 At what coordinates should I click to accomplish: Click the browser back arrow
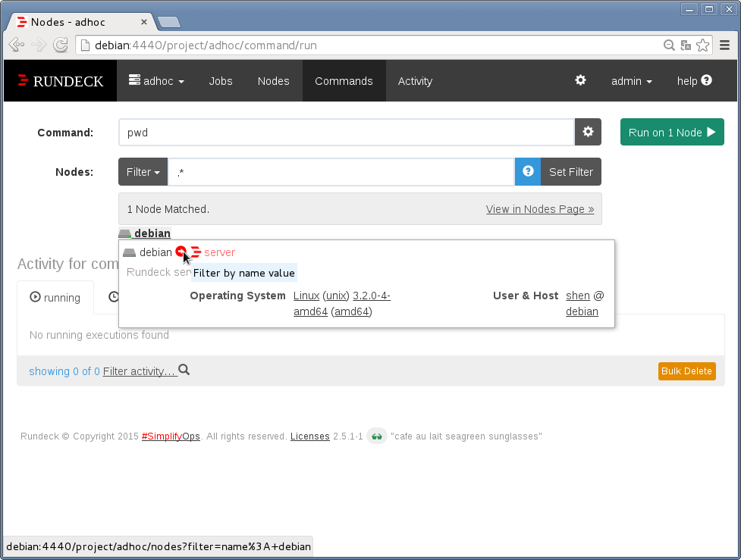[17, 45]
